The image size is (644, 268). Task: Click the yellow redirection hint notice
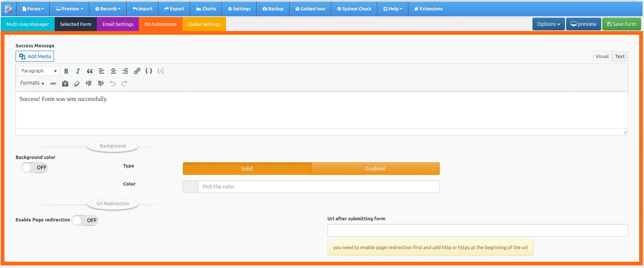pyautogui.click(x=430, y=248)
